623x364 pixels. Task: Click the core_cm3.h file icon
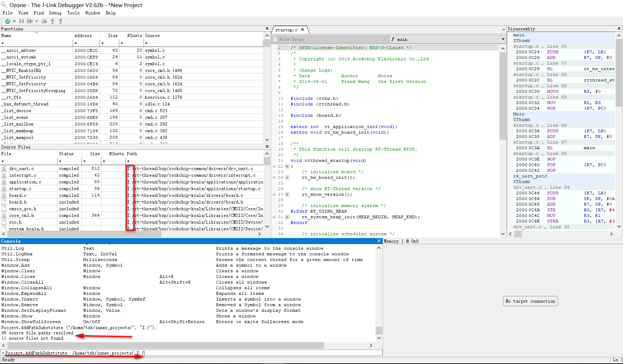click(4, 216)
